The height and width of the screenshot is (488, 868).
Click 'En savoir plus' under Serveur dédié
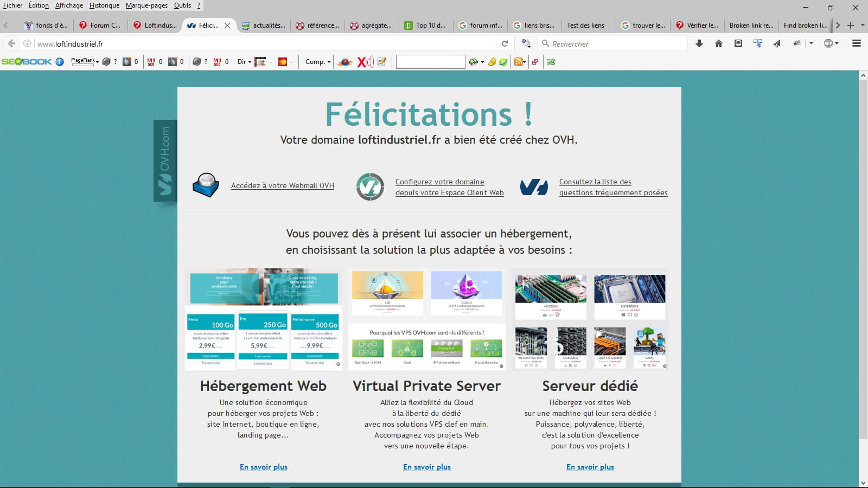coord(590,467)
